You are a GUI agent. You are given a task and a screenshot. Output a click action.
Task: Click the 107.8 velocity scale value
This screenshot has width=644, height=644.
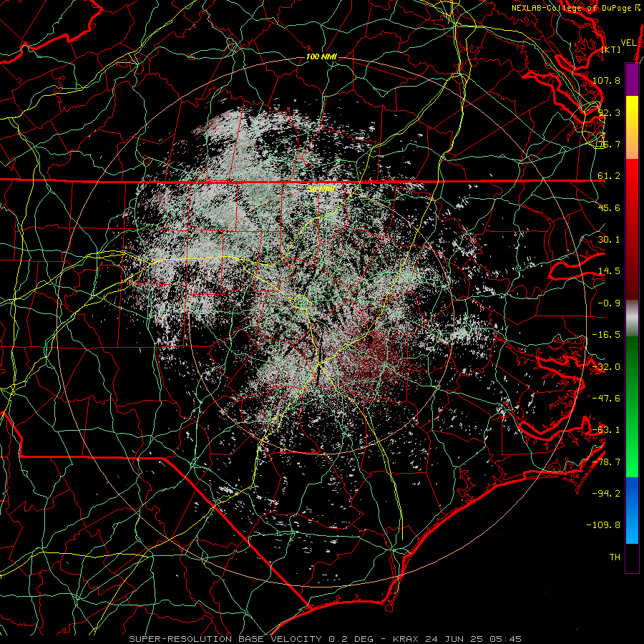(606, 80)
